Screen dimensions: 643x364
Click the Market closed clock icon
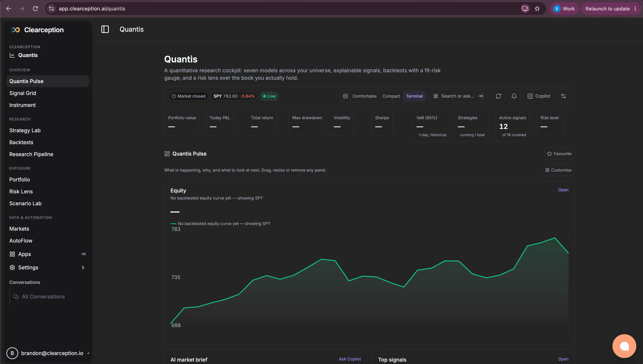tap(174, 96)
